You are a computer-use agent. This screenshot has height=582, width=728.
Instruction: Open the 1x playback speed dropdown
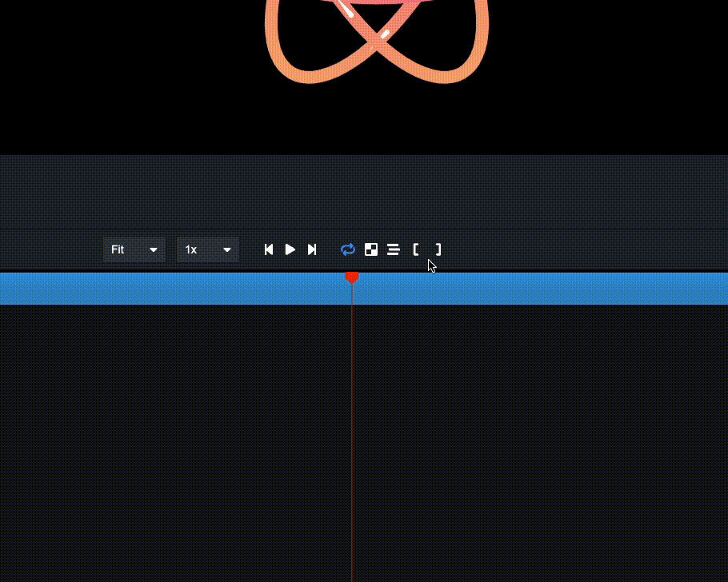[207, 249]
